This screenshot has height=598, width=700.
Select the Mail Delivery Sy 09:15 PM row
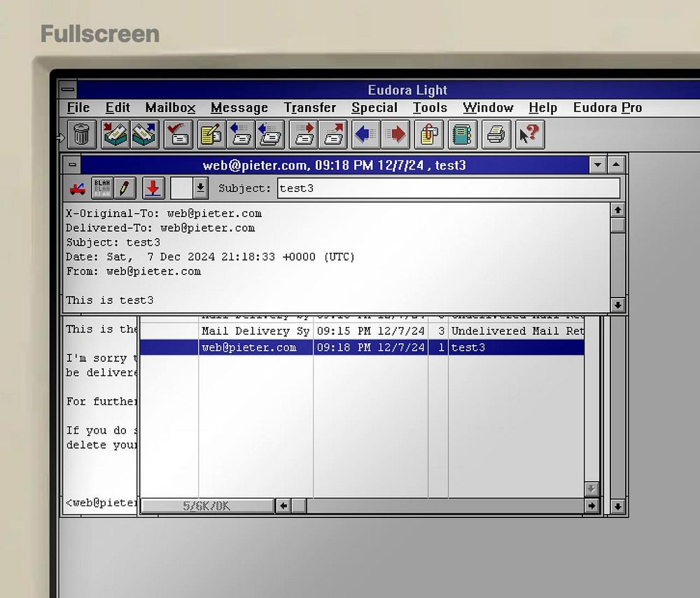362,331
